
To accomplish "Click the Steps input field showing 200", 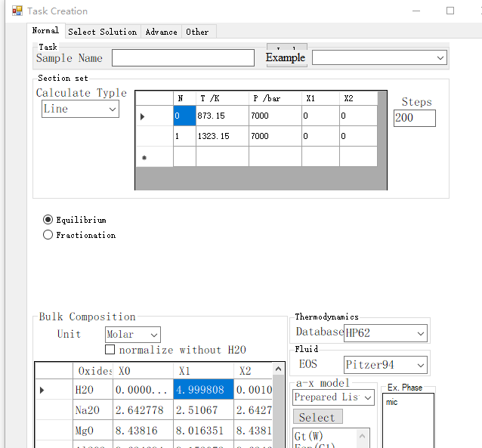I will click(x=414, y=118).
